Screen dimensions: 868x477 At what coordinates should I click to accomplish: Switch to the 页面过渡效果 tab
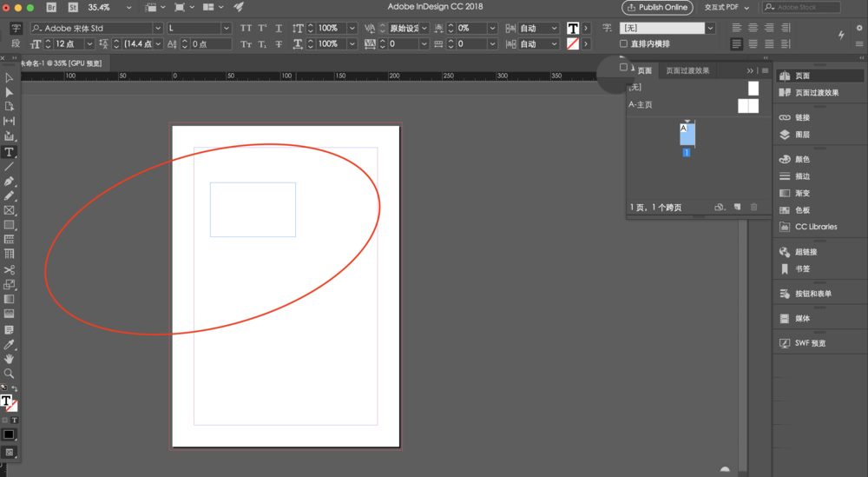pyautogui.click(x=687, y=70)
